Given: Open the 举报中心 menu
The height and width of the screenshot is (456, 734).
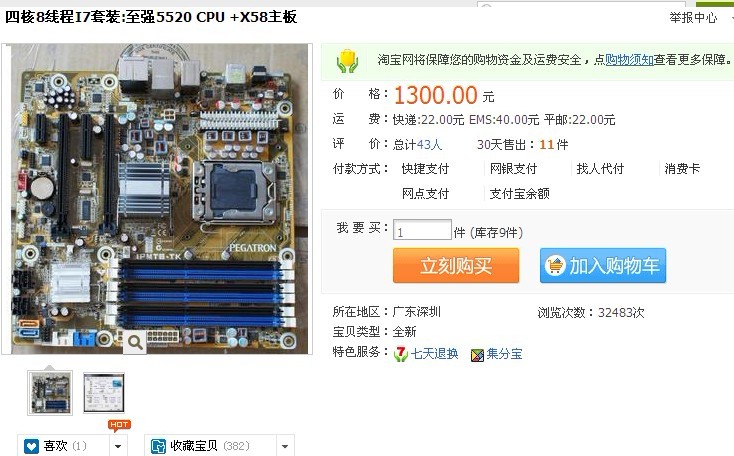Looking at the screenshot, I should click(x=693, y=18).
